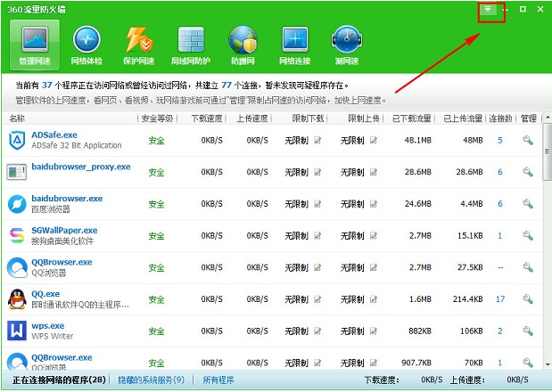Click the wrench manage icon for QQ.exe

point(528,299)
